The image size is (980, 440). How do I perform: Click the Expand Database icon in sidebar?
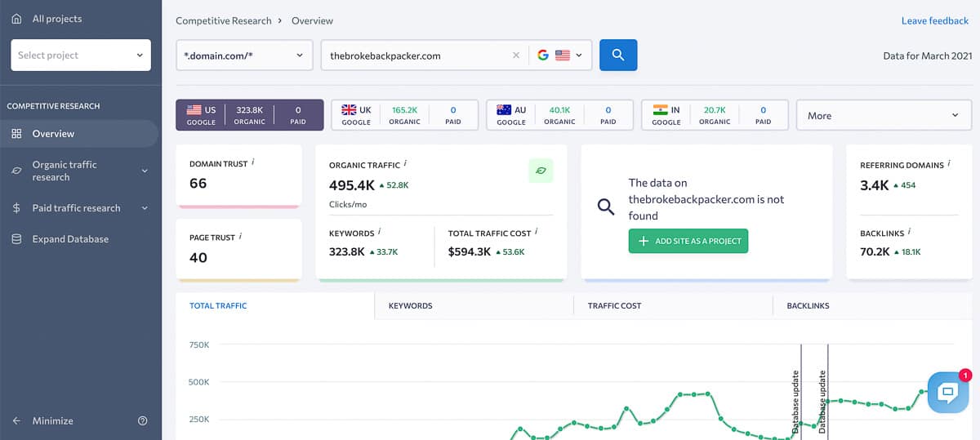pyautogui.click(x=16, y=239)
